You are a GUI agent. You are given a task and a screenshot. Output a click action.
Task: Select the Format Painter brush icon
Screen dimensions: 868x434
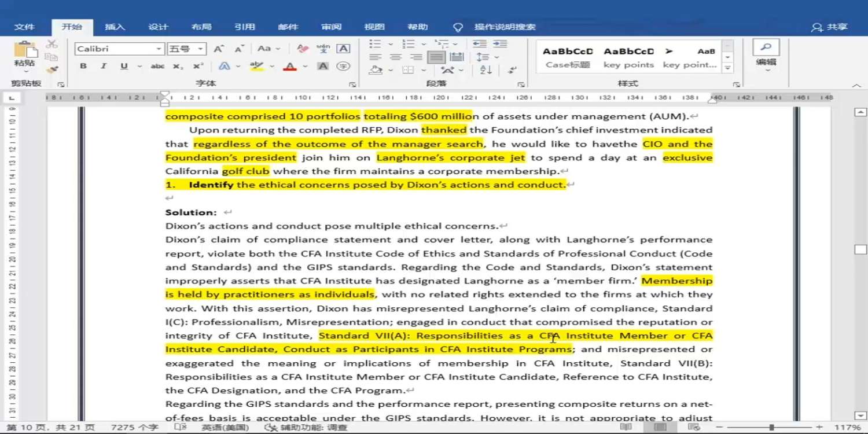(52, 69)
